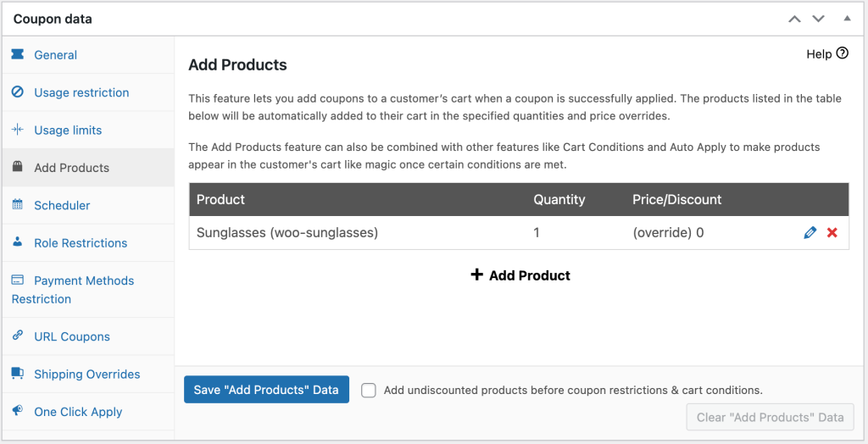
Task: Click Clear "Add Products" Data button
Action: click(x=770, y=417)
